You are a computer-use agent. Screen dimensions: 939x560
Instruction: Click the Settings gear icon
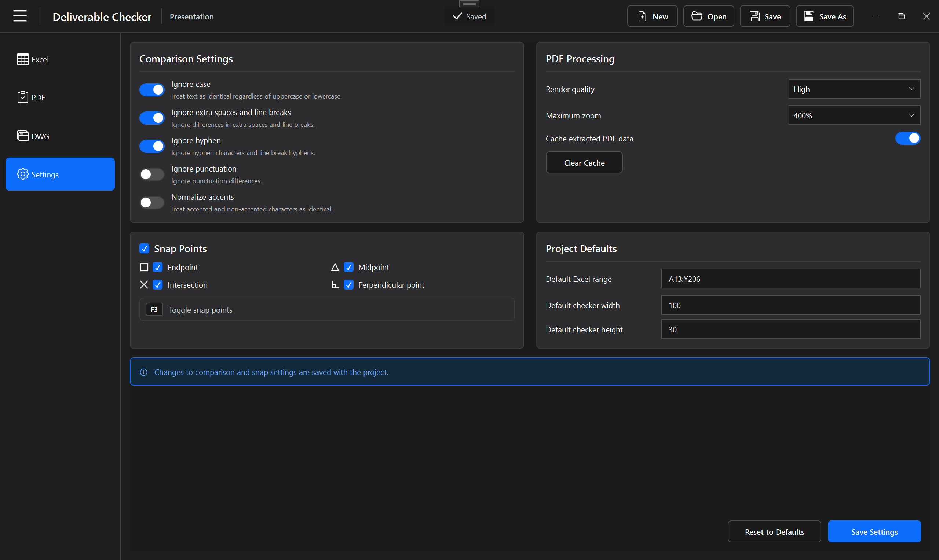23,174
